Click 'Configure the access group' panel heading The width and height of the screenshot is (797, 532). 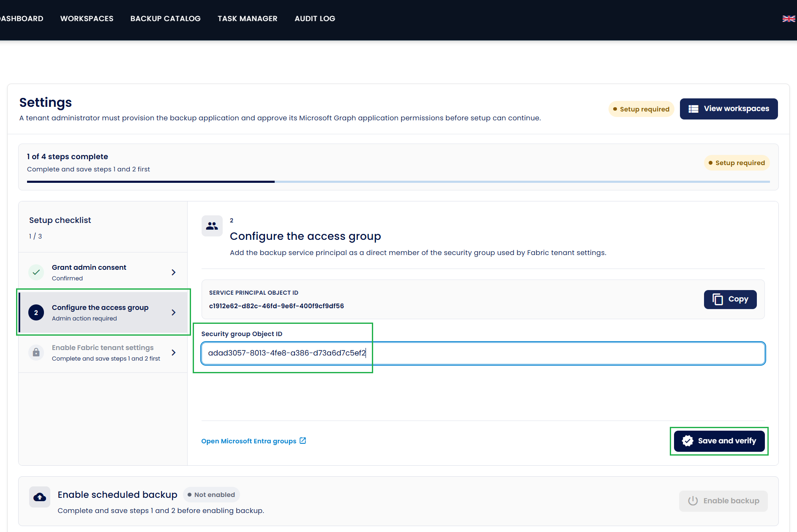tap(306, 236)
